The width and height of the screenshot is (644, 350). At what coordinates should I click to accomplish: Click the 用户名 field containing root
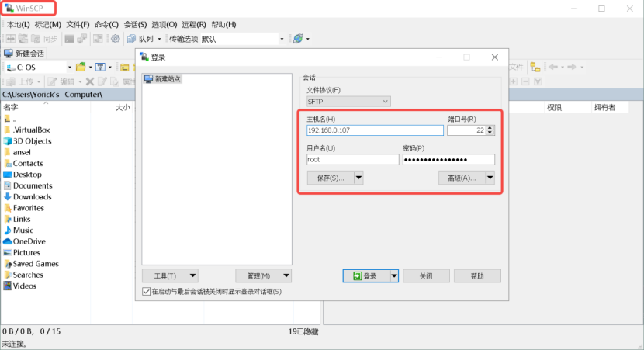click(x=352, y=159)
